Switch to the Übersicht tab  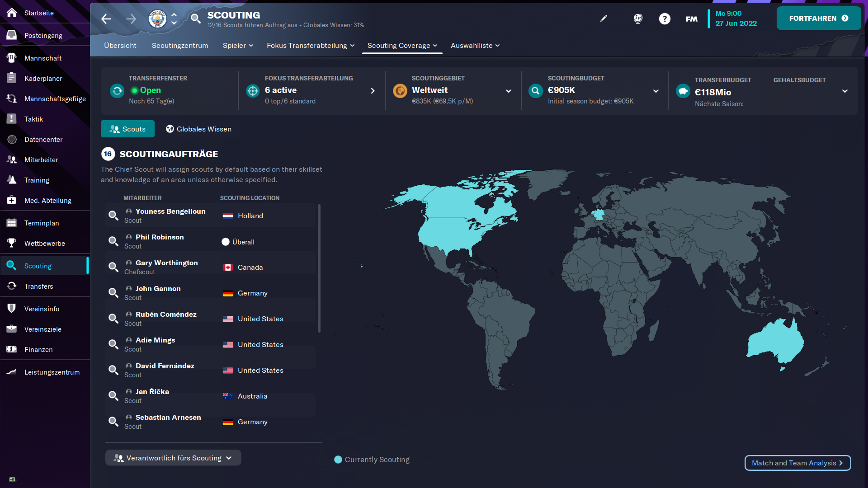click(120, 46)
